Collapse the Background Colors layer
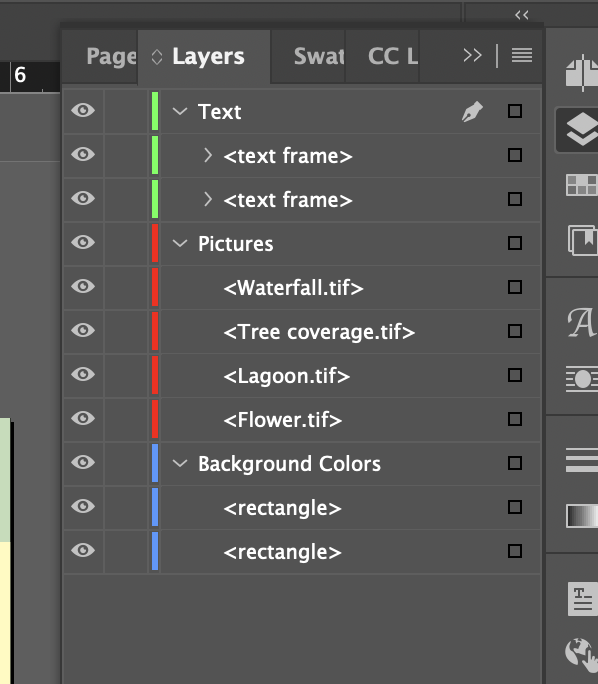 click(180, 463)
